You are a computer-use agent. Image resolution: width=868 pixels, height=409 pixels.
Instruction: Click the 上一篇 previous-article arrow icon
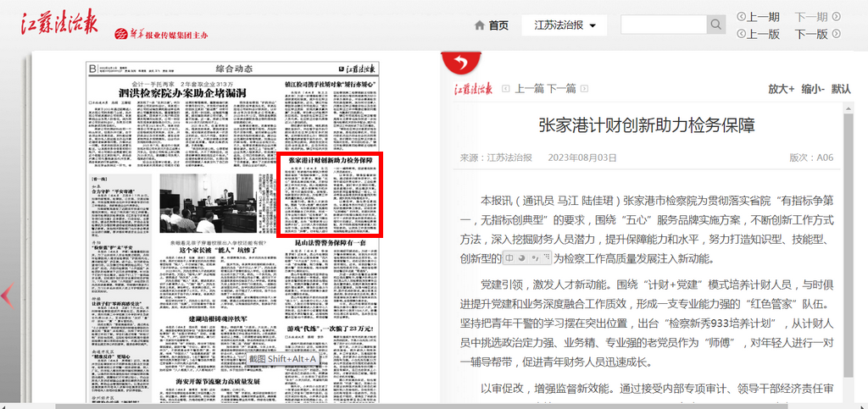coord(506,88)
